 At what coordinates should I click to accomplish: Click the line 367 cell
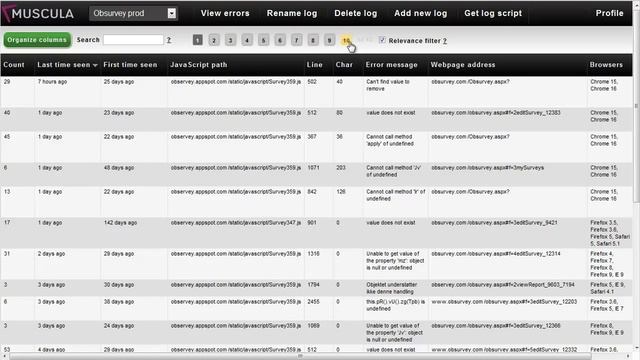tap(312, 137)
